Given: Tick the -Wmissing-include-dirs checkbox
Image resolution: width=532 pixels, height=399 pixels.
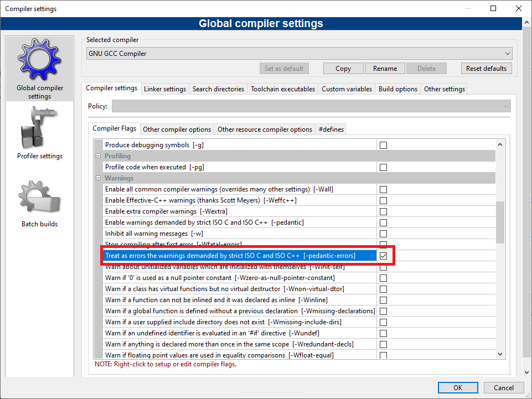Looking at the screenshot, I should [383, 322].
